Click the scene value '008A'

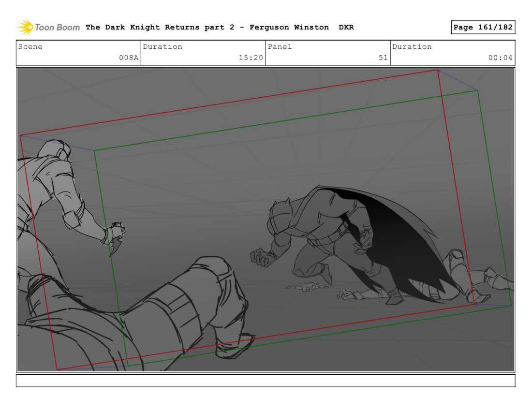click(x=129, y=58)
